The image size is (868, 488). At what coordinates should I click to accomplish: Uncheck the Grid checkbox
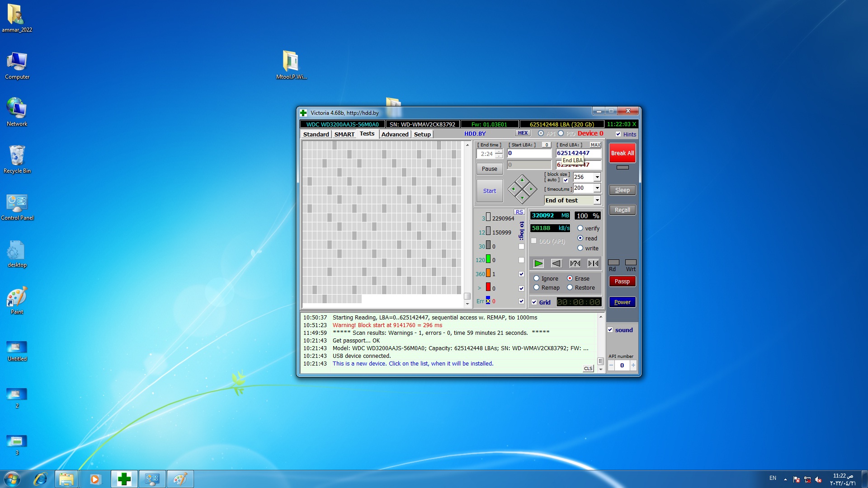pos(534,302)
